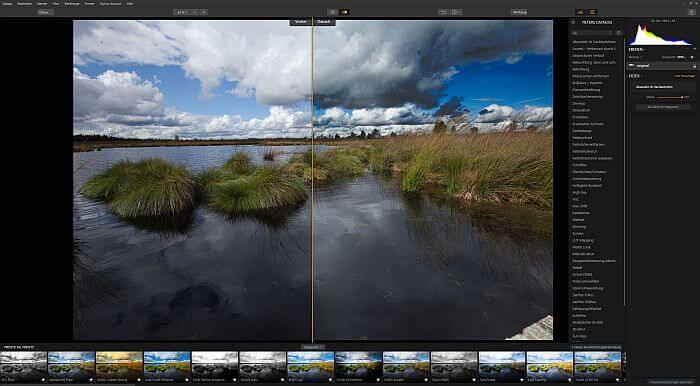700x386 pixels.
Task: Click the zoom in plus button
Action: point(203,12)
